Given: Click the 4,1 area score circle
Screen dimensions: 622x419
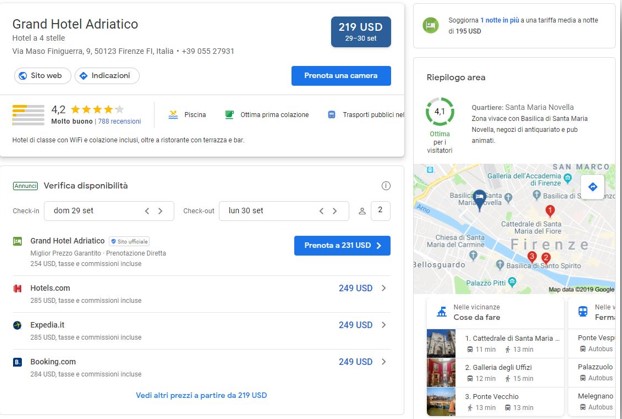Looking at the screenshot, I should point(440,111).
